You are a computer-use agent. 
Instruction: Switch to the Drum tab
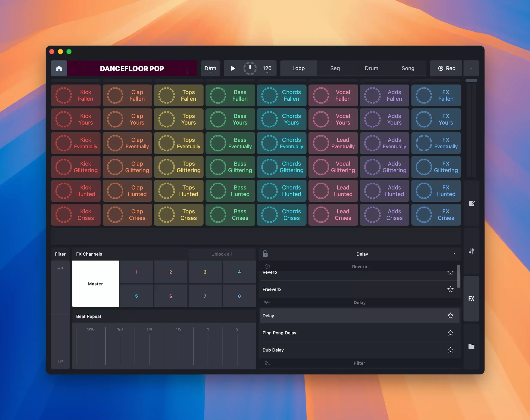371,68
